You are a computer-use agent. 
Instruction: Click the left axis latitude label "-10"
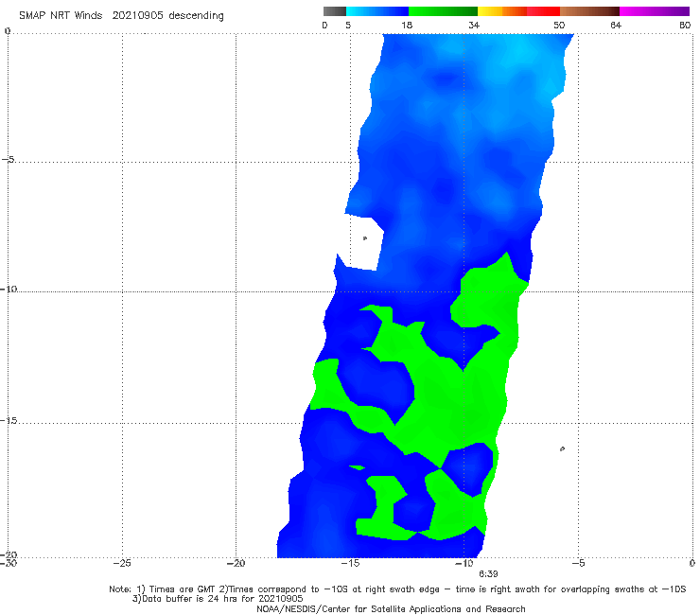[x=9, y=289]
